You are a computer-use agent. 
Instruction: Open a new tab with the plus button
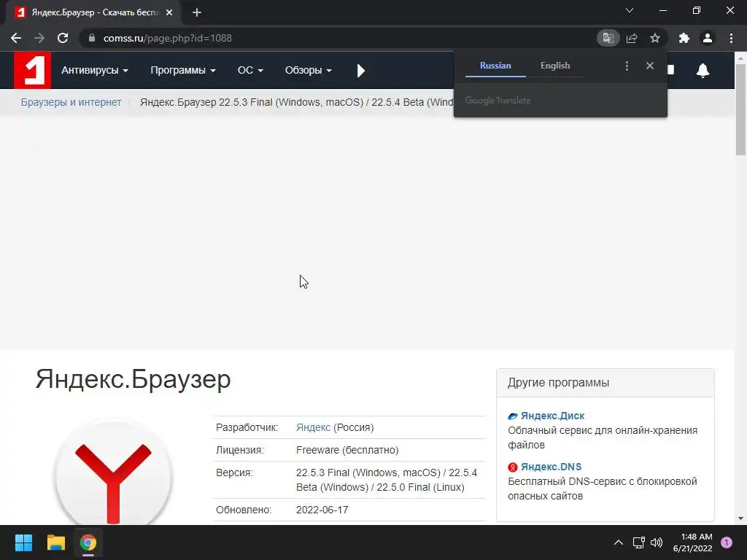(x=197, y=12)
